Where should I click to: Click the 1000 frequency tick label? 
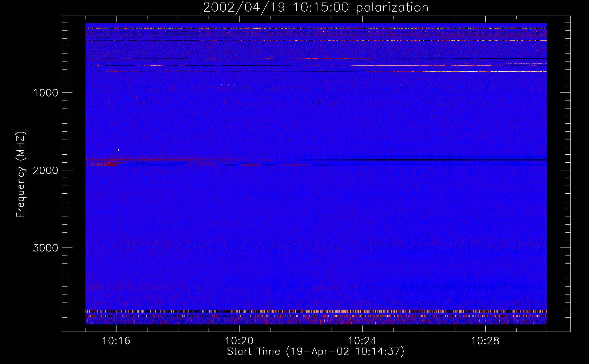pos(46,93)
